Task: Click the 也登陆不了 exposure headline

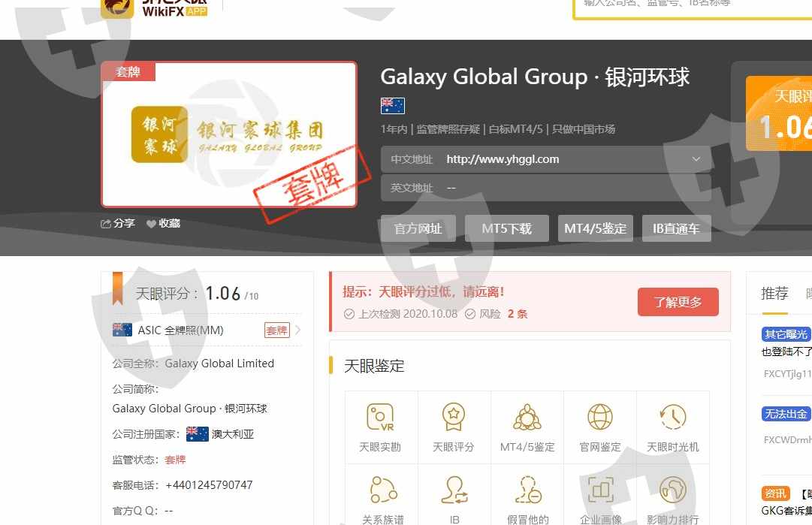Action: point(786,352)
